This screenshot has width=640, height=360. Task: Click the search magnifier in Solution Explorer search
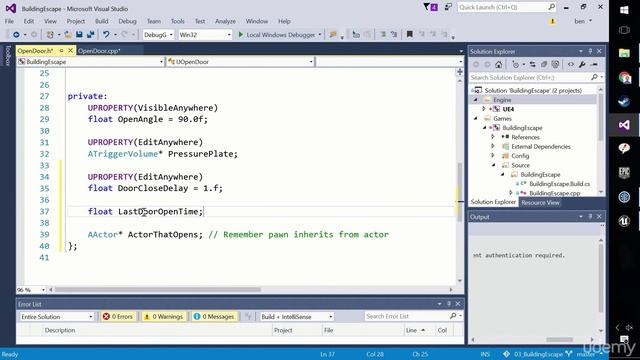(594, 77)
